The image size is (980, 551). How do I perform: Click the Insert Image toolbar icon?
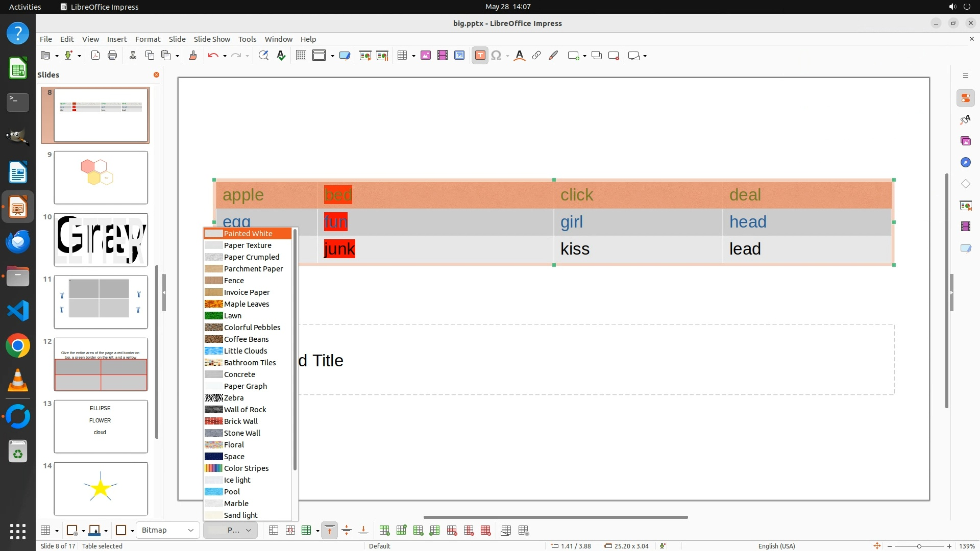pos(426,56)
